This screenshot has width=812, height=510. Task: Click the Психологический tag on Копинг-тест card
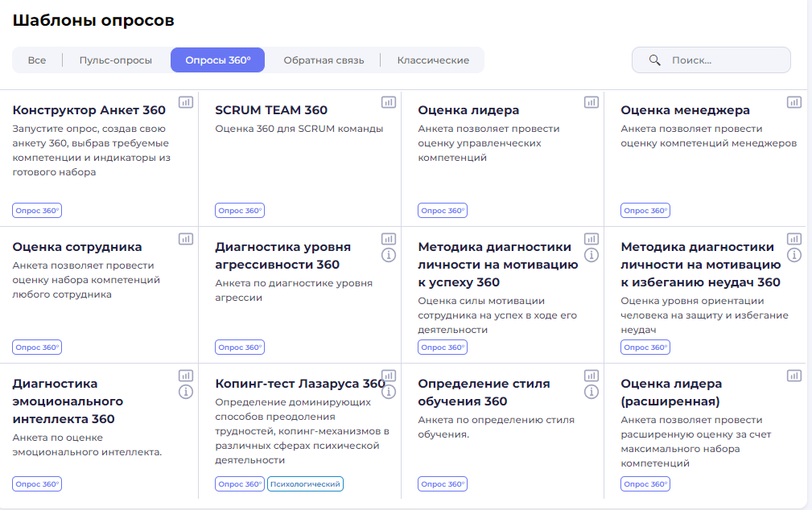[306, 484]
